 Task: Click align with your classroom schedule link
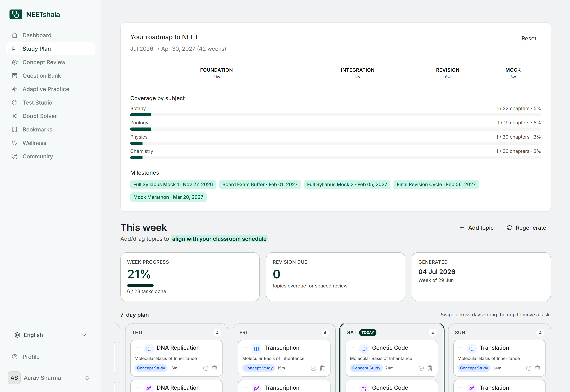click(219, 239)
